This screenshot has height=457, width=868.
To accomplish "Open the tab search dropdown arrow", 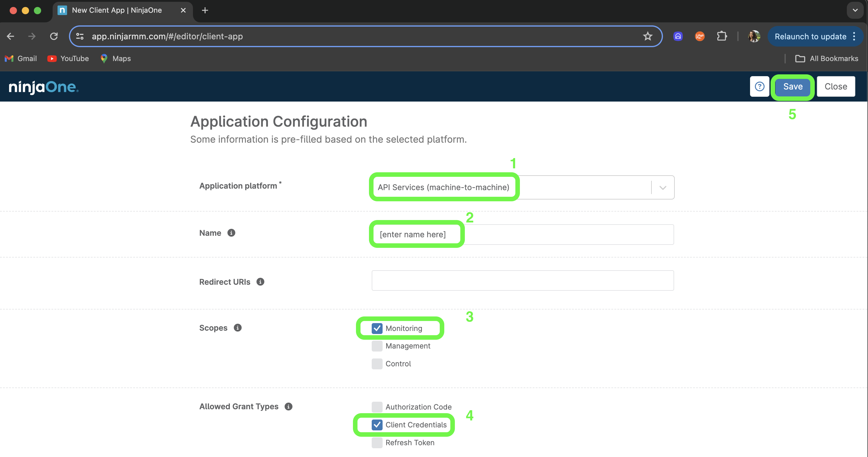I will coord(855,11).
